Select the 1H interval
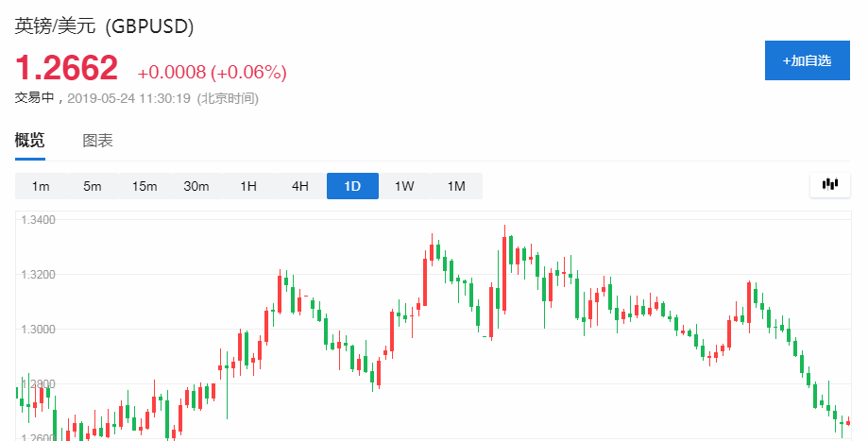Image resolution: width=868 pixels, height=441 pixels. click(248, 186)
